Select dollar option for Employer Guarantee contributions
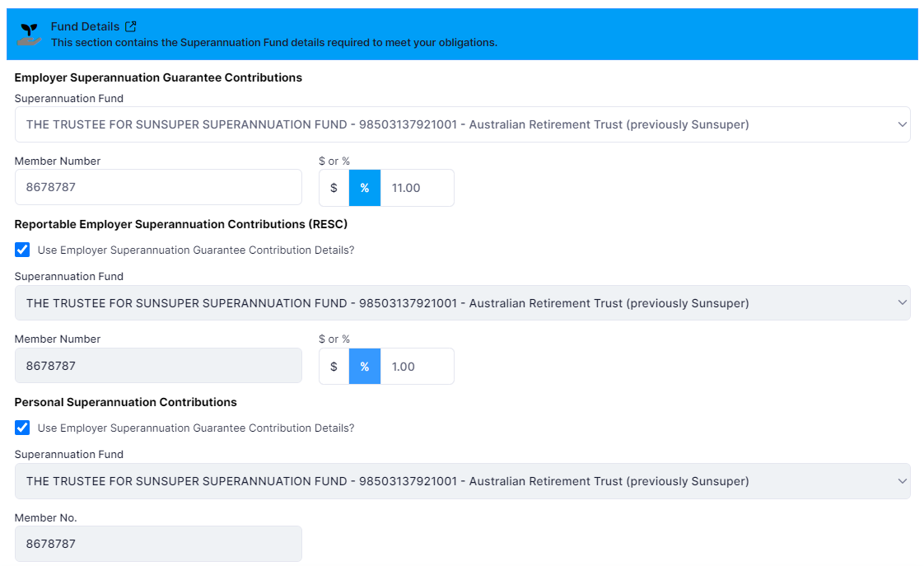 pyautogui.click(x=334, y=188)
